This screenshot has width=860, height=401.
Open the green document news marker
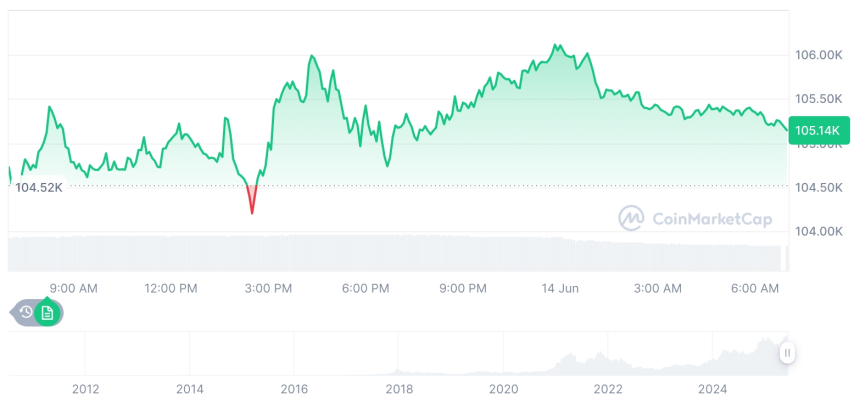click(47, 312)
